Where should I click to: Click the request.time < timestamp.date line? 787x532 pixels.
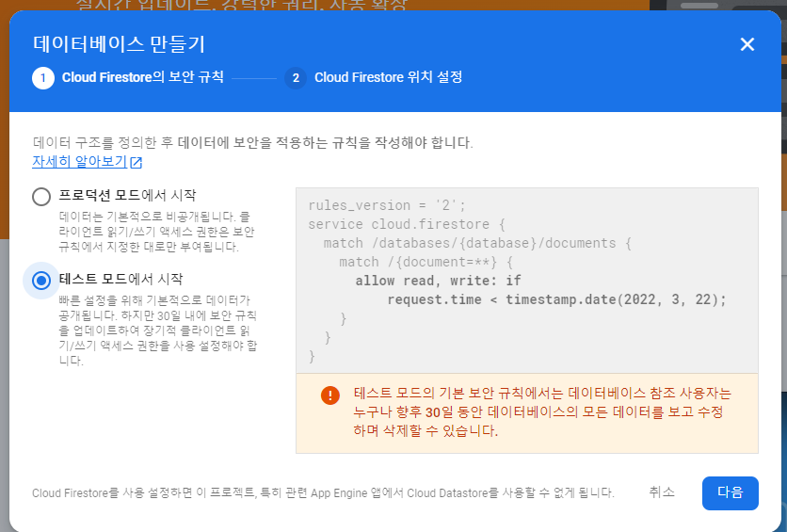[x=556, y=299]
